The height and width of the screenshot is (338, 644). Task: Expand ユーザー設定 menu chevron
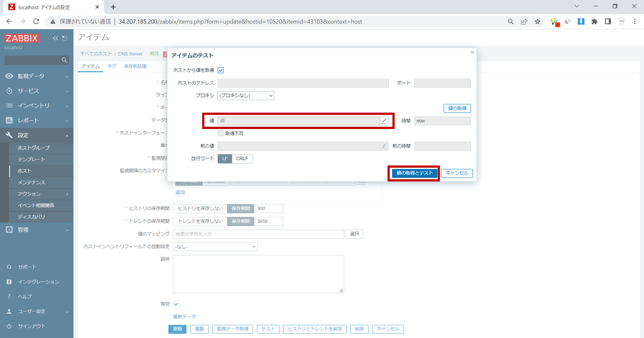pos(67,312)
